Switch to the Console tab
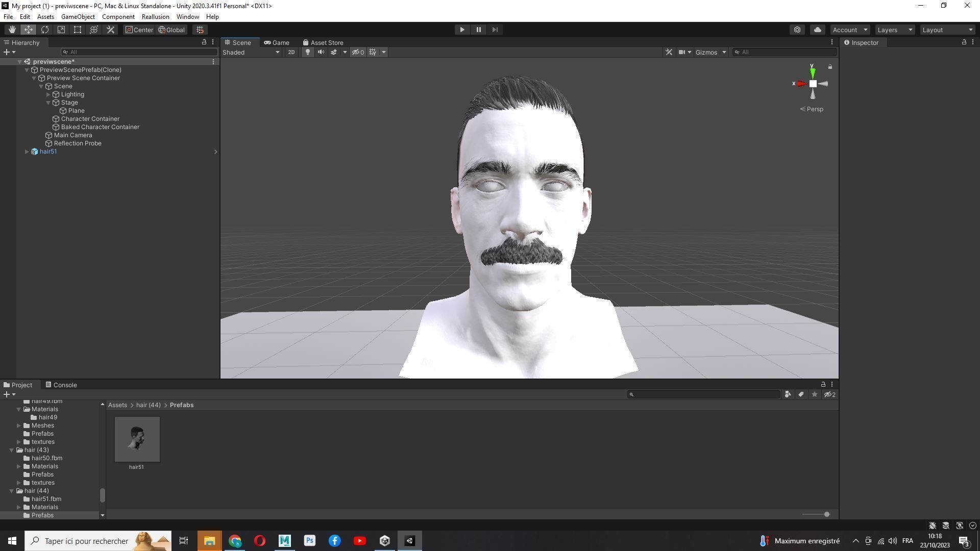Viewport: 980px width, 551px height. point(61,385)
